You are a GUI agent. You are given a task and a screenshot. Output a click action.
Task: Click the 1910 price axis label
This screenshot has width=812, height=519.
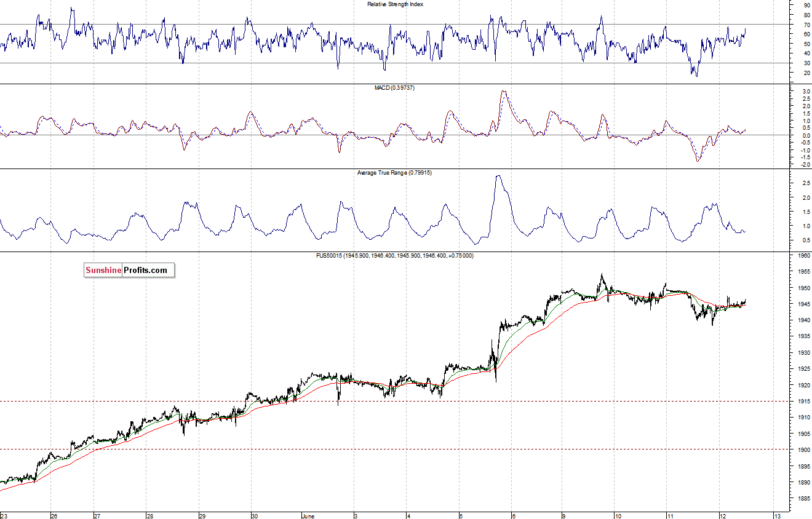click(804, 418)
